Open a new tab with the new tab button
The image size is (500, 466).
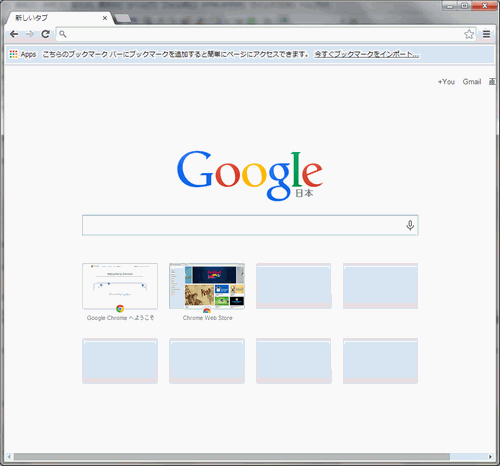pos(123,18)
